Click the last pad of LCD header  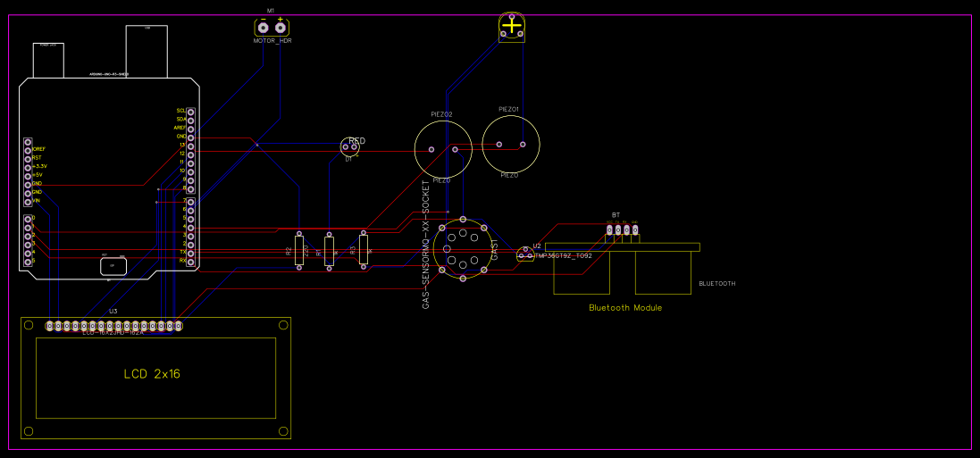(x=178, y=326)
